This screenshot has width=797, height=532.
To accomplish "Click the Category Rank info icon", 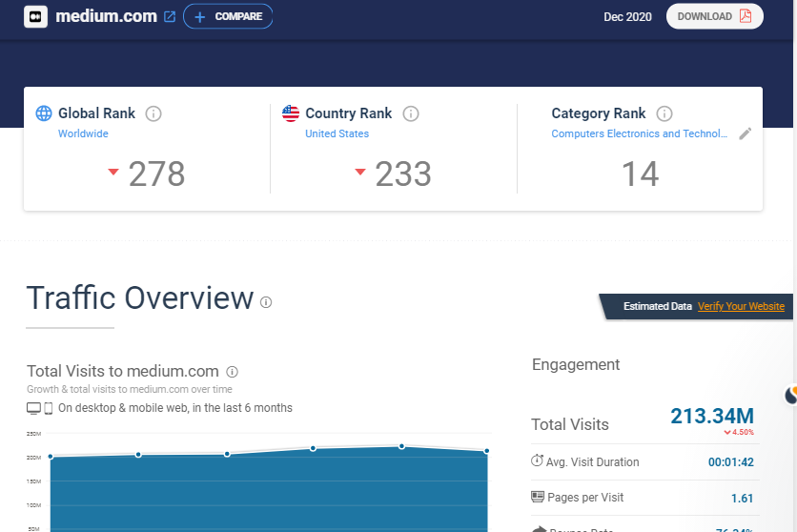I will coord(664,113).
